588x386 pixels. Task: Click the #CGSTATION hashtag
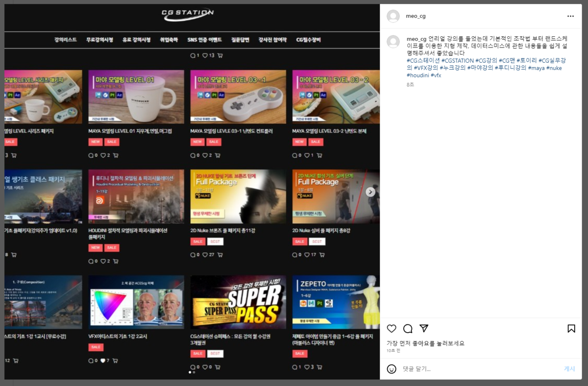[x=458, y=61]
